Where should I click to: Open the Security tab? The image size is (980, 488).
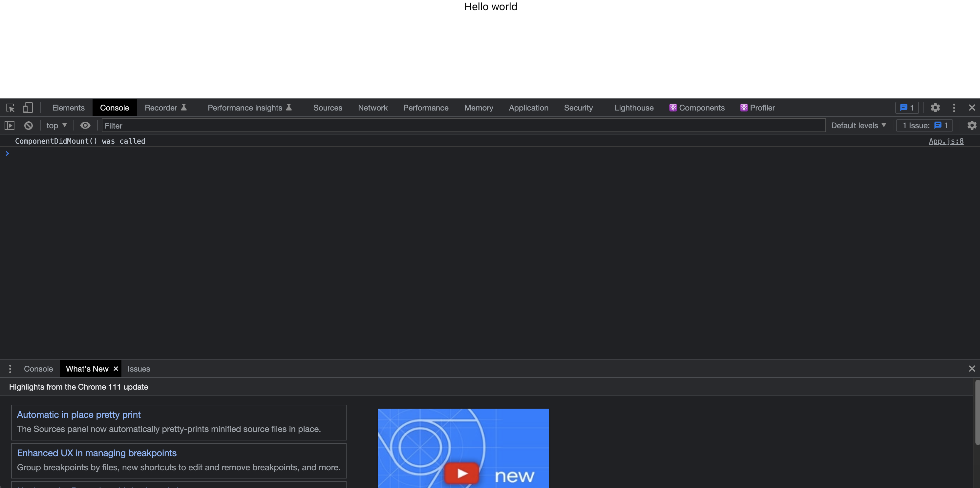(579, 108)
